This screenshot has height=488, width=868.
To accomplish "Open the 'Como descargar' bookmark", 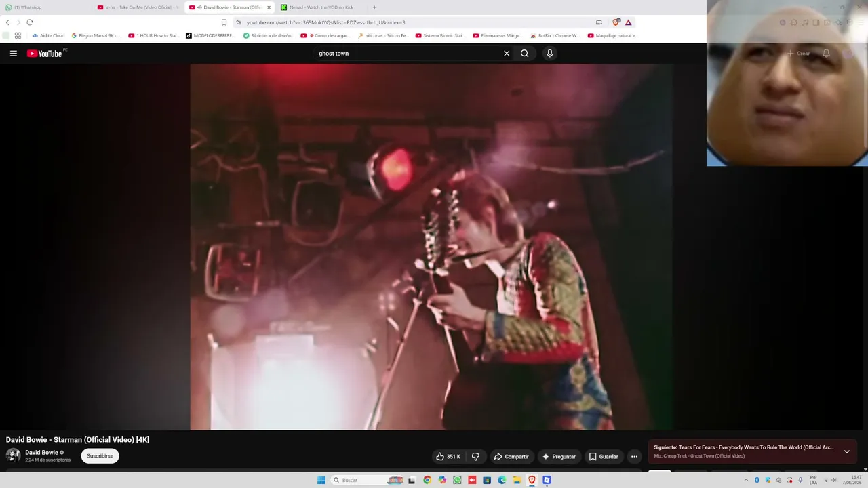I will click(325, 35).
